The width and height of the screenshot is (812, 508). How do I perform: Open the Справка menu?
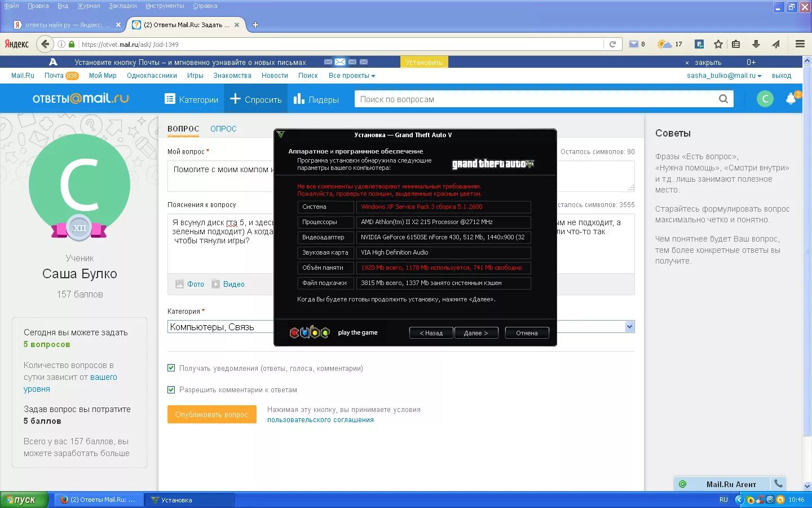click(205, 6)
